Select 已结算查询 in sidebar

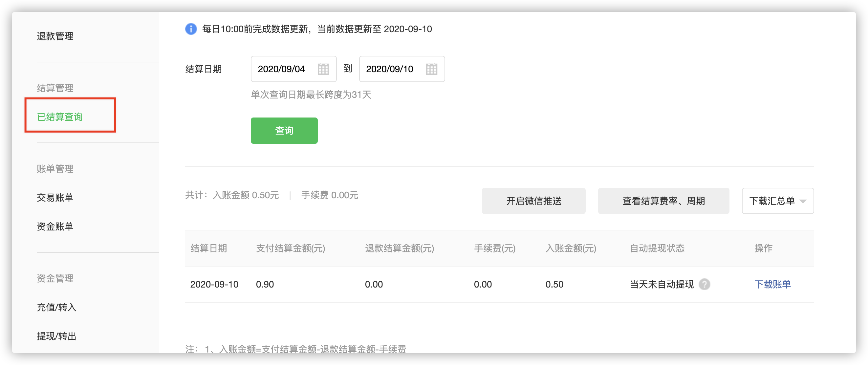tap(60, 117)
